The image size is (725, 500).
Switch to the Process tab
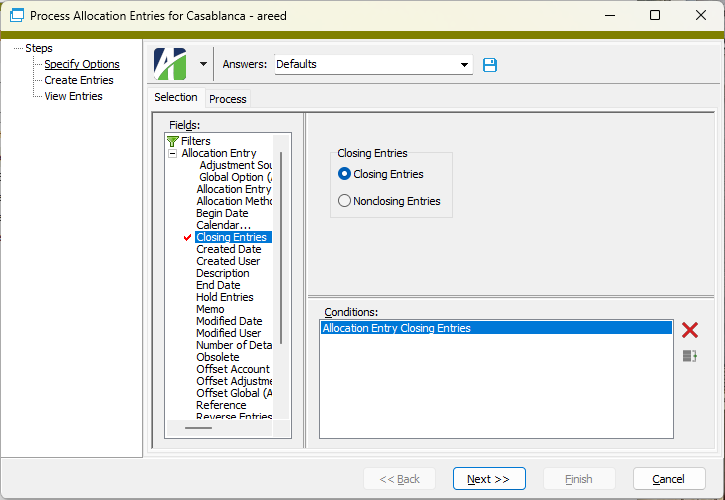pyautogui.click(x=227, y=99)
